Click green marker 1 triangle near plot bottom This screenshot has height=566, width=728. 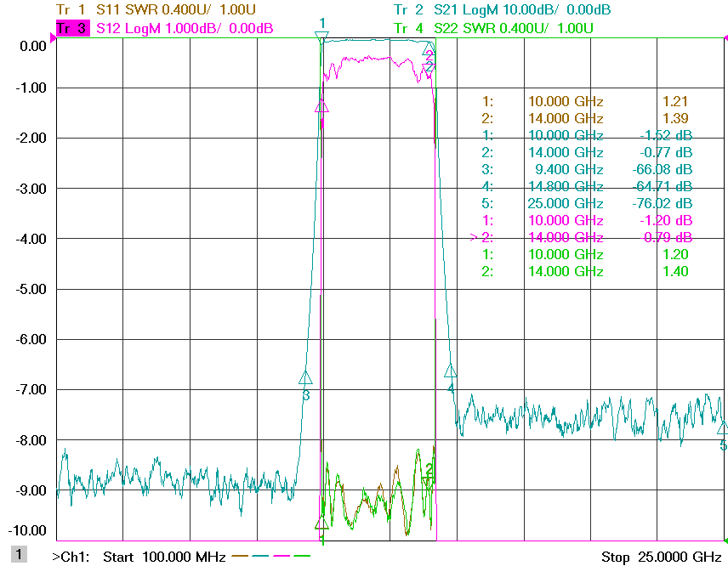321,524
